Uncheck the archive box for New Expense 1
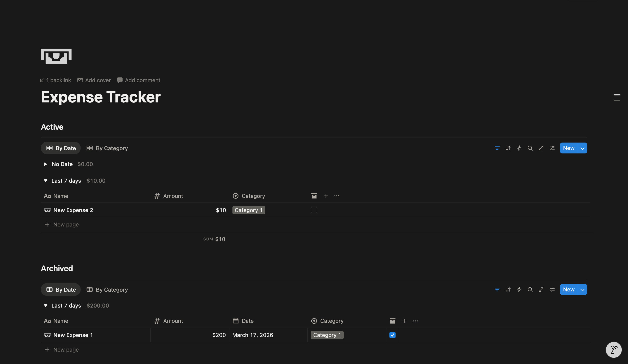This screenshot has width=628, height=364. point(392,335)
